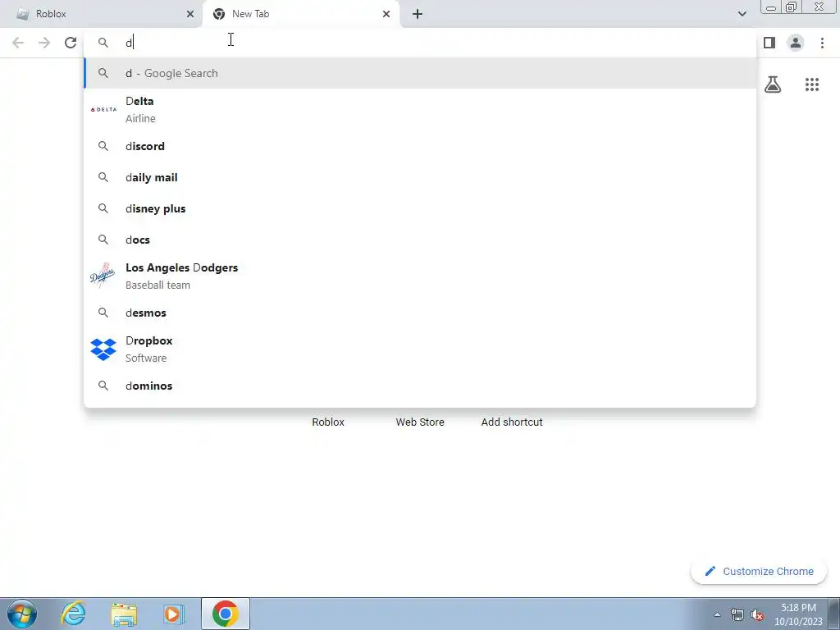Click the Chrome taskbar icon
Screen dimensions: 840x630
point(226,614)
